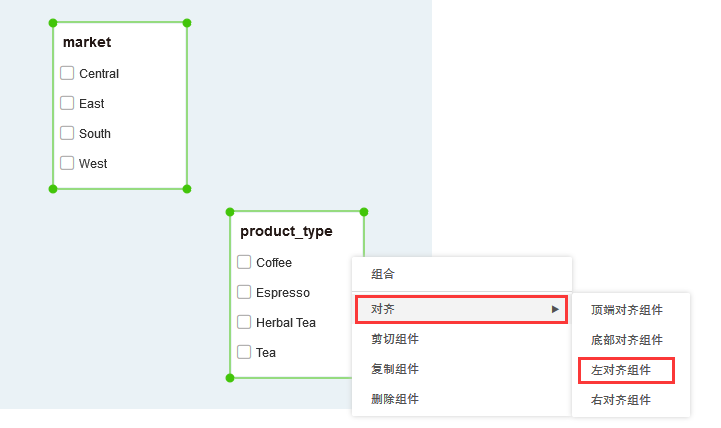Open the 对齐 submenu
721x428 pixels.
pyautogui.click(x=382, y=309)
